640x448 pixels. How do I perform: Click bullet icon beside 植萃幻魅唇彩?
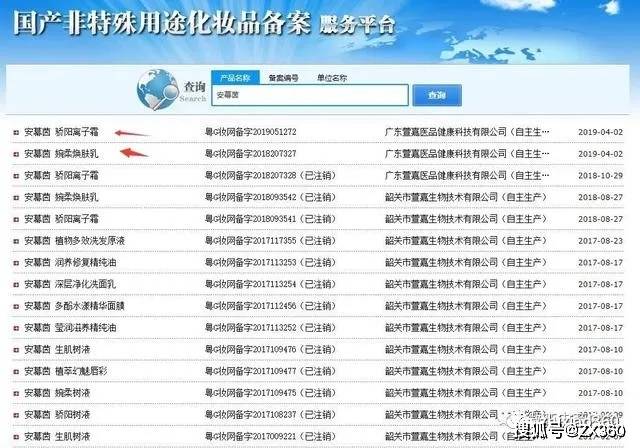(x=16, y=372)
